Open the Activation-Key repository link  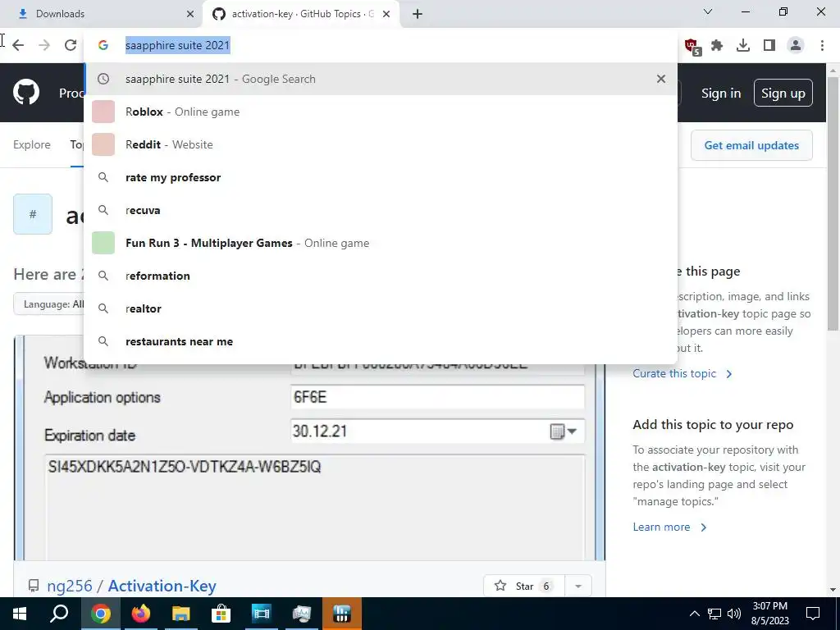coord(162,586)
